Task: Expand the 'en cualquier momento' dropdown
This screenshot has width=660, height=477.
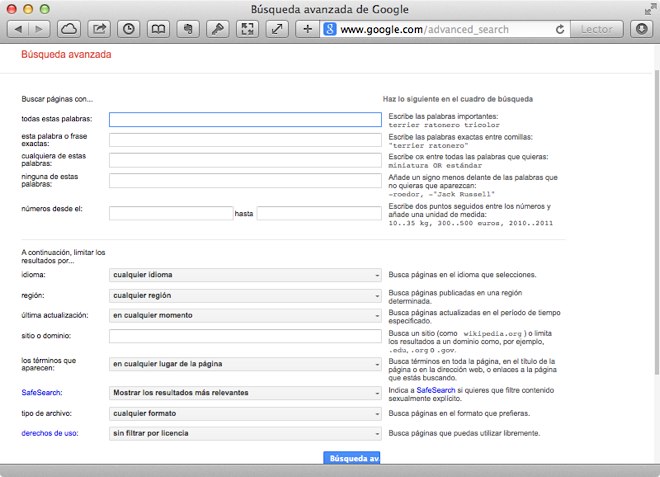Action: coord(245,315)
